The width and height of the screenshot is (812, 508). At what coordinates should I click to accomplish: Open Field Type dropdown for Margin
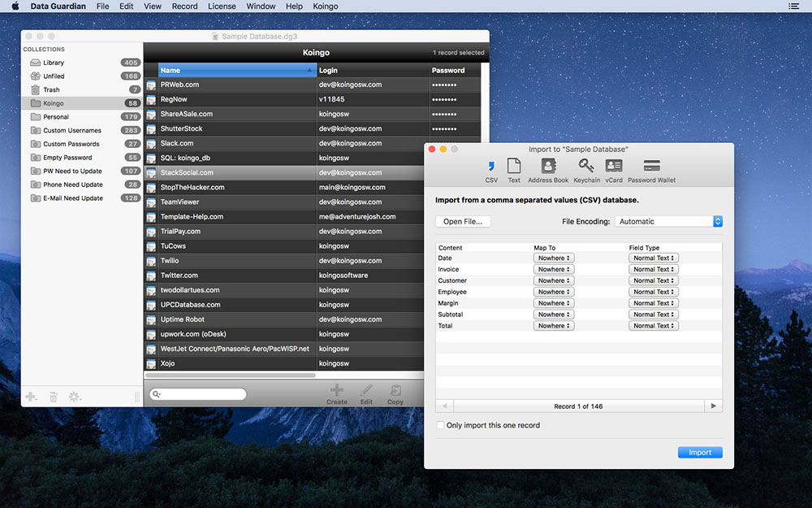[x=654, y=303]
